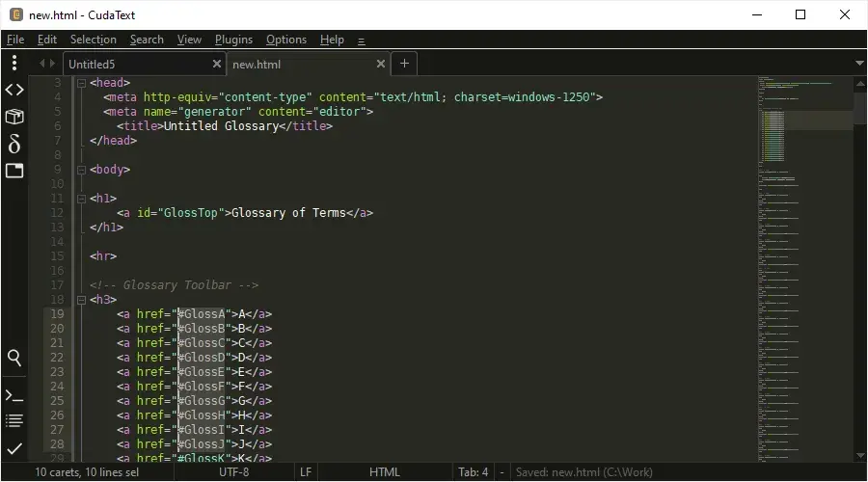Click scrollbar up arrow
This screenshot has height=482, width=868.
pos(860,84)
